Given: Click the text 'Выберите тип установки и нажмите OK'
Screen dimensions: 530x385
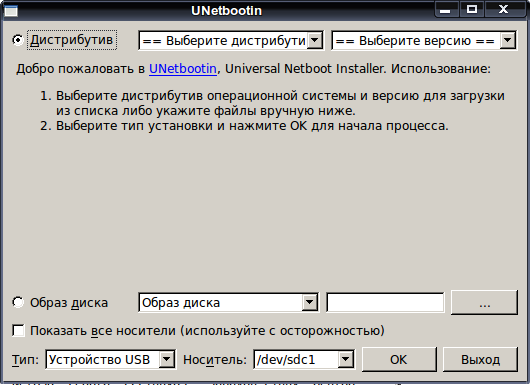Looking at the screenshot, I should (x=182, y=126).
